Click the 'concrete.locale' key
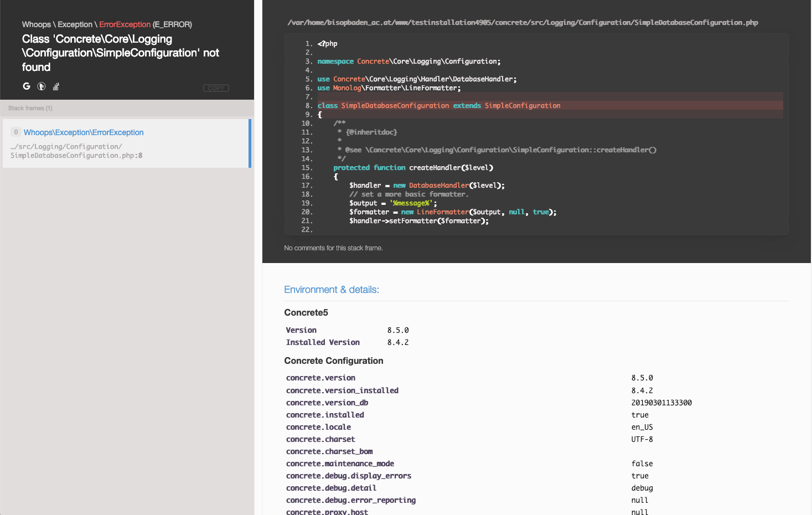Viewport: 812px width, 515px height. coord(318,427)
